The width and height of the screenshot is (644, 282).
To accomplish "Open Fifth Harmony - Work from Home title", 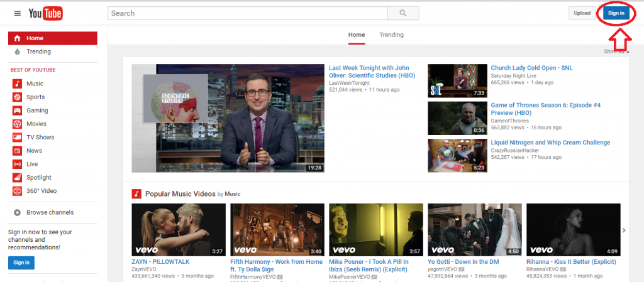I will click(277, 266).
